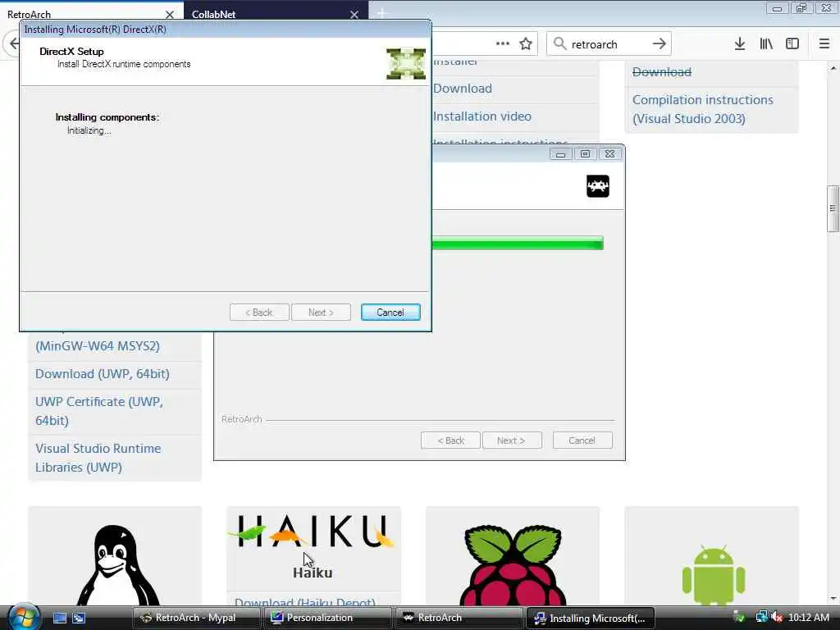
Task: Go back to the previous browser page
Action: click(x=13, y=44)
